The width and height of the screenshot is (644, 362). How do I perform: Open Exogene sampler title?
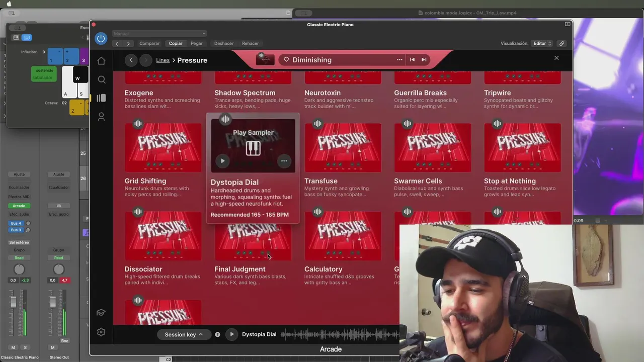click(x=139, y=93)
